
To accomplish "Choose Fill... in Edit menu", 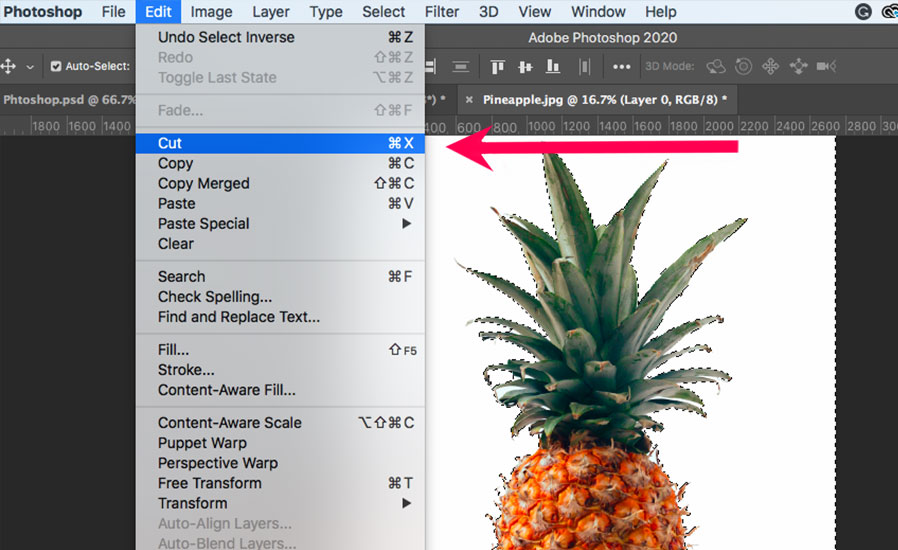I will (x=281, y=350).
